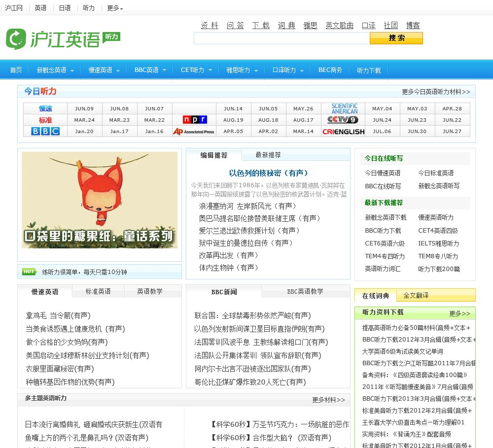
Task: Open the Scientific American MAY.04 entry
Action: (x=382, y=108)
